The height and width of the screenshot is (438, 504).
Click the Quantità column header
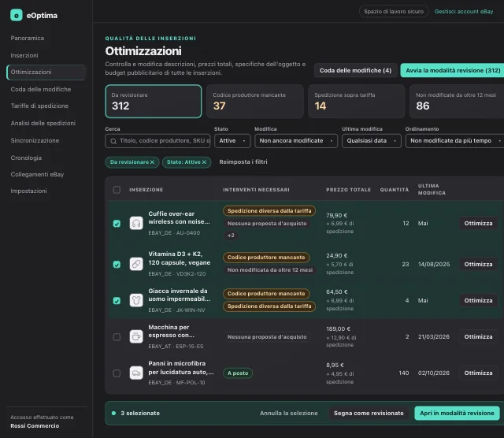click(x=395, y=190)
